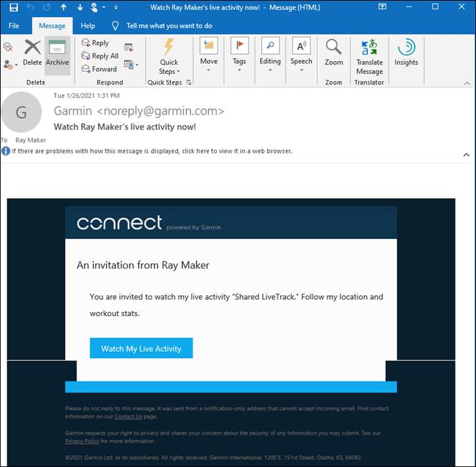Open the File tab
Image resolution: width=476 pixels, height=467 pixels.
click(14, 26)
